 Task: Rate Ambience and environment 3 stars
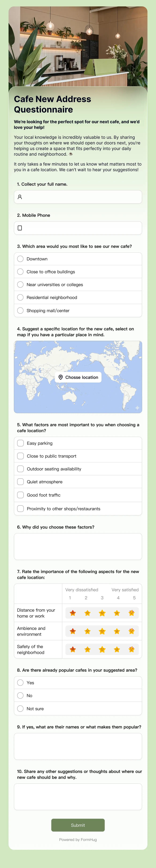click(x=102, y=631)
